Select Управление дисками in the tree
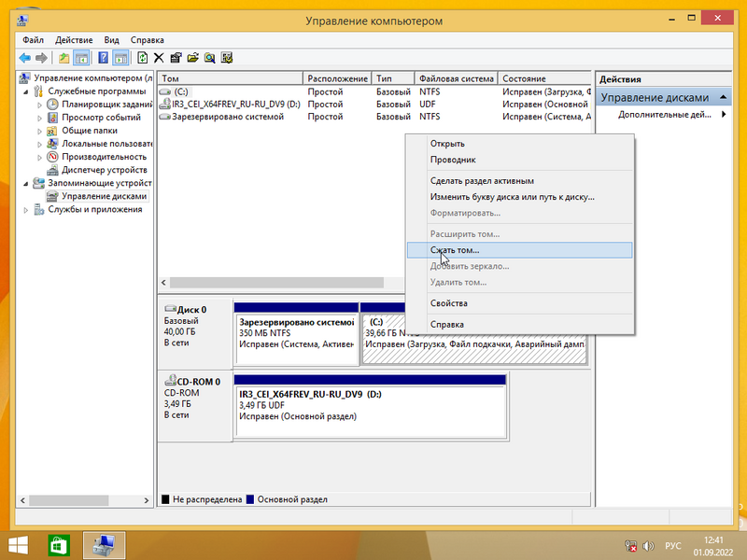The image size is (747, 560). pos(104,196)
